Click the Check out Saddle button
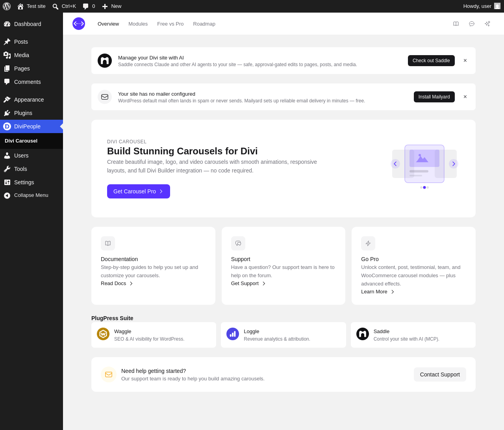This screenshot has width=504, height=430. [x=431, y=61]
